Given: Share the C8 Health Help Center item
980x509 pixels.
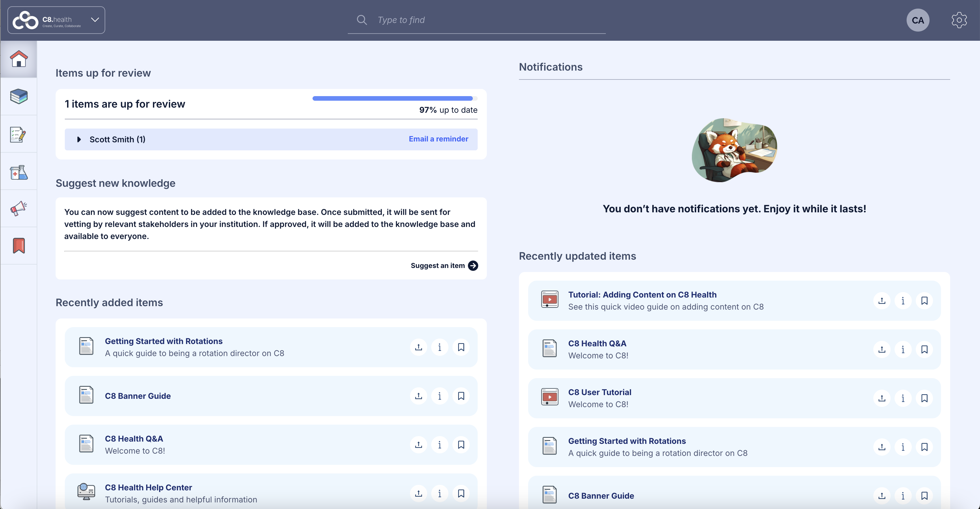Looking at the screenshot, I should tap(419, 494).
